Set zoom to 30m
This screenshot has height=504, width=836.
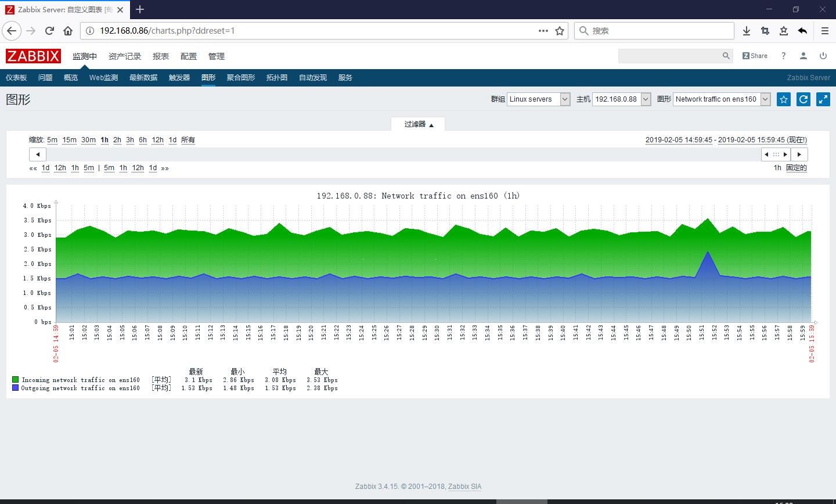pyautogui.click(x=88, y=140)
